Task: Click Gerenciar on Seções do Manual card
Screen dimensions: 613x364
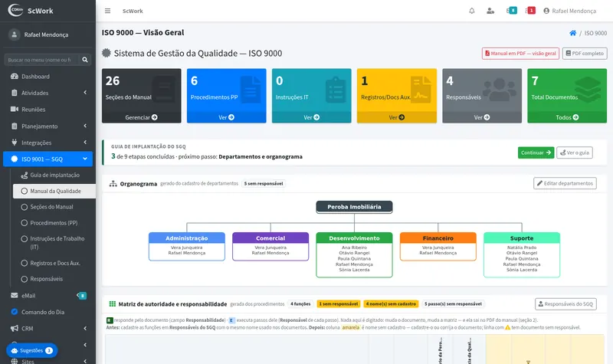Action: coord(142,117)
